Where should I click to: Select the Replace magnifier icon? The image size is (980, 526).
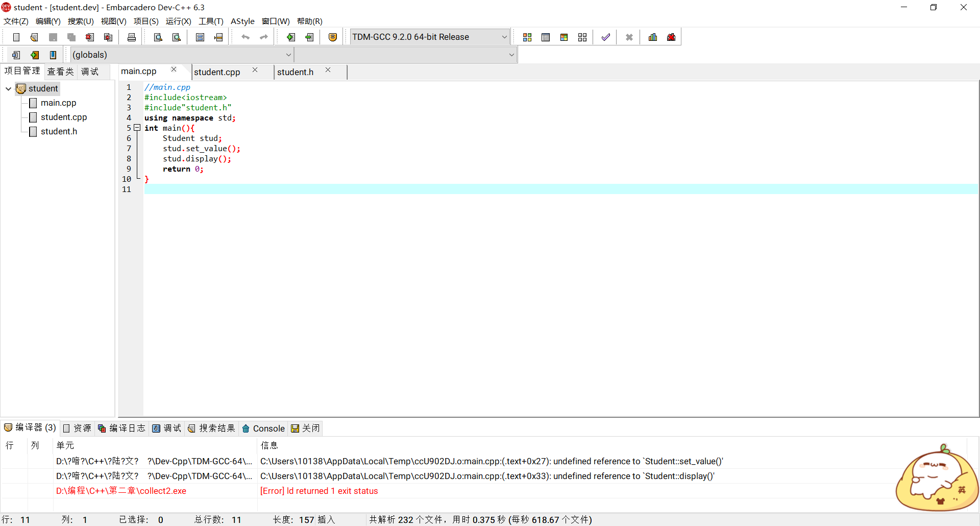(x=176, y=37)
